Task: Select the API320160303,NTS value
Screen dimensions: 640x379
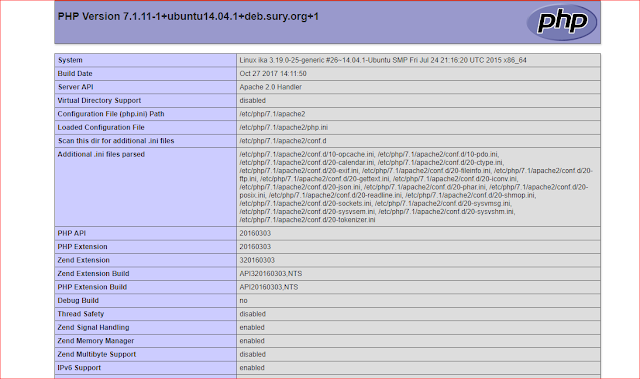Action: pos(271,274)
